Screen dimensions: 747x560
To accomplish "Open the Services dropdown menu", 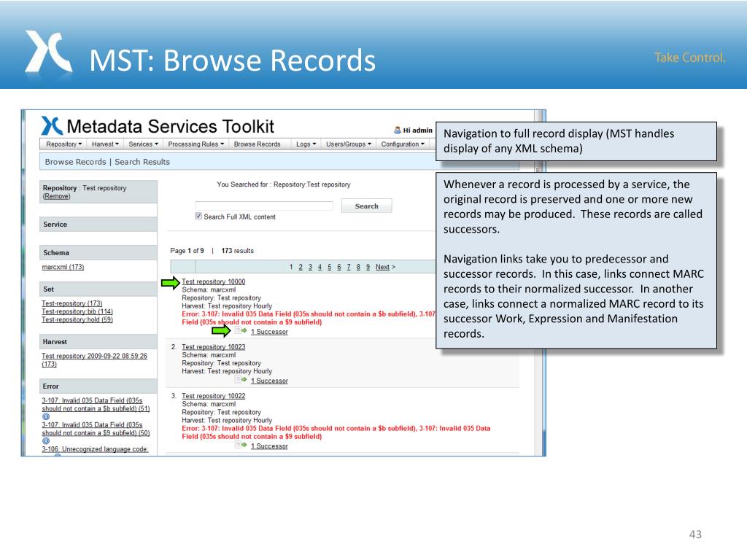I will click(144, 144).
